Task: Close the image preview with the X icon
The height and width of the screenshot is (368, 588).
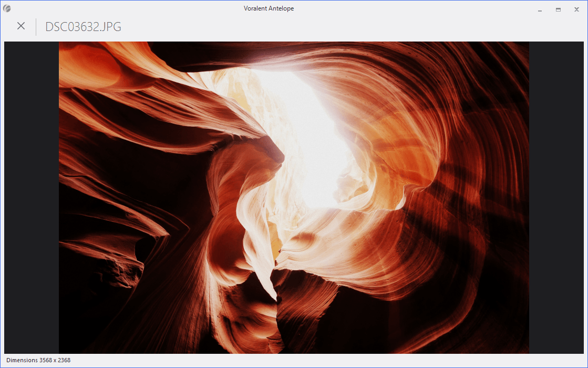Action: pos(21,26)
